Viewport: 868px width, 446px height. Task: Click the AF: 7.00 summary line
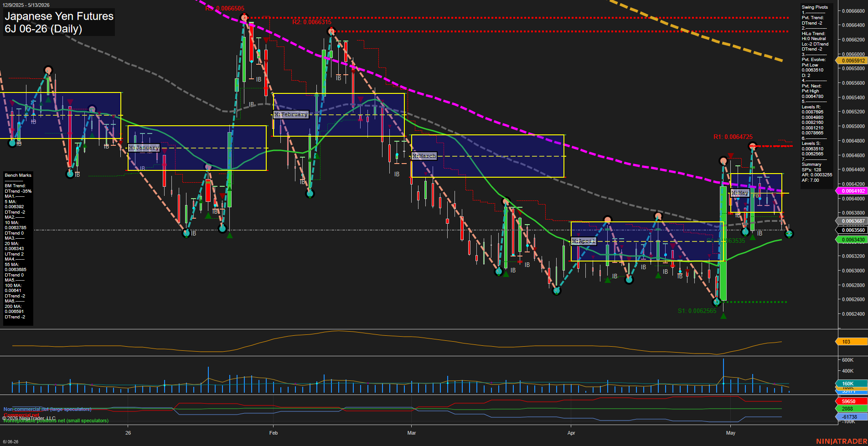click(811, 180)
